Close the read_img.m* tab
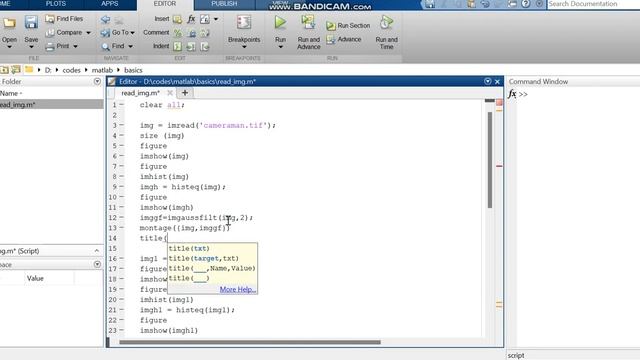Screen dimensions: 640x360 pos(170,93)
